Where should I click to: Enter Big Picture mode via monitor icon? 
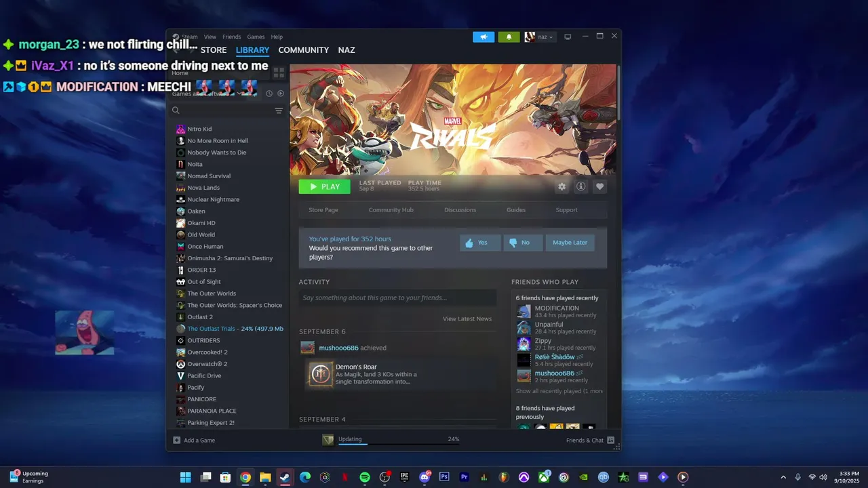(568, 37)
